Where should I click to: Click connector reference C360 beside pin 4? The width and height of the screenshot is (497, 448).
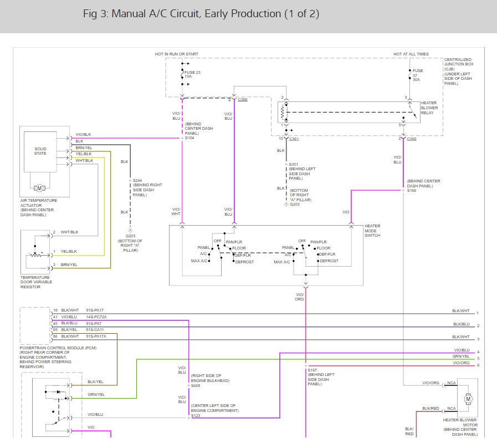pos(243,100)
